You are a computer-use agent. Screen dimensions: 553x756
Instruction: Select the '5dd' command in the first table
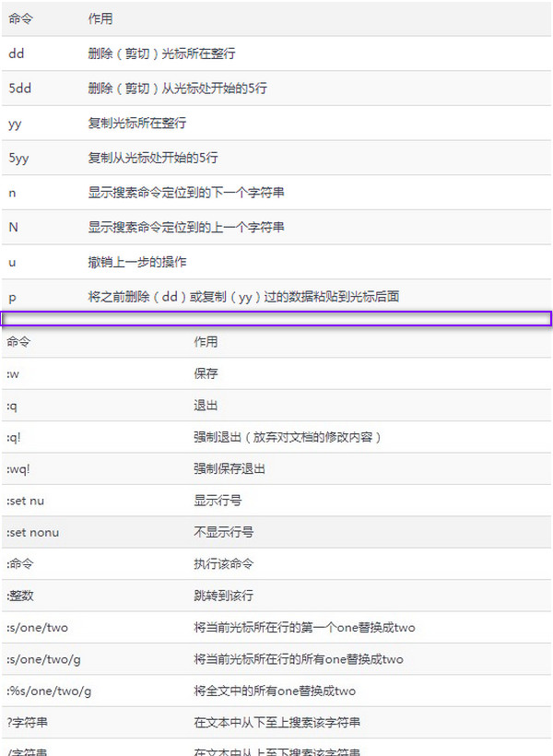20,89
